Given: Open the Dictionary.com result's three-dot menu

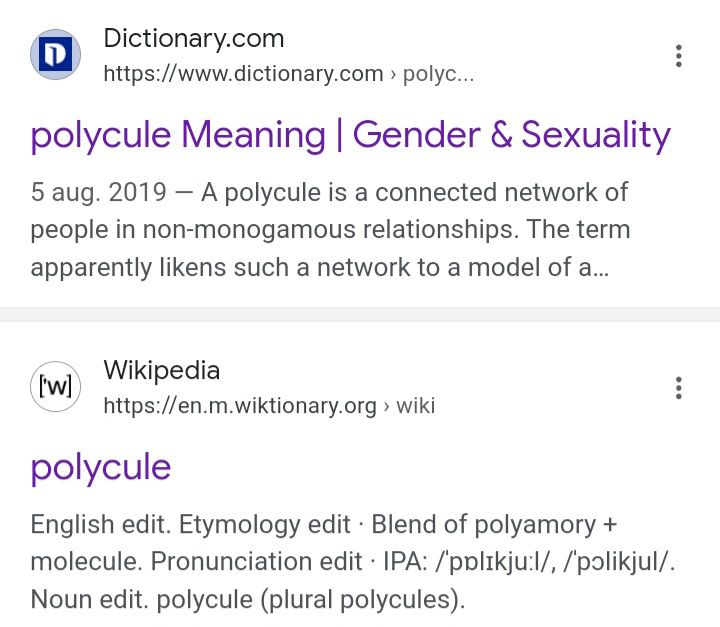Looking at the screenshot, I should pyautogui.click(x=679, y=56).
